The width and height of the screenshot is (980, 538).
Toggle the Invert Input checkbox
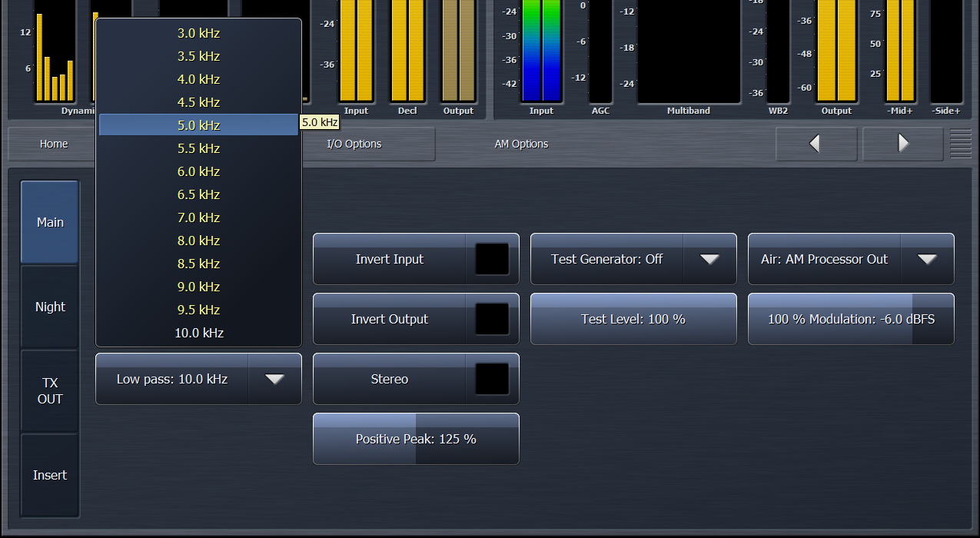point(492,259)
